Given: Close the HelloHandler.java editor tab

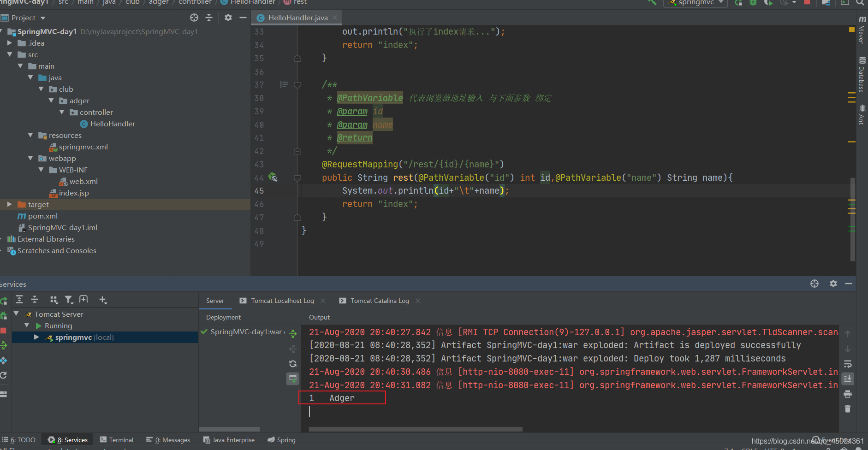Looking at the screenshot, I should coord(335,18).
